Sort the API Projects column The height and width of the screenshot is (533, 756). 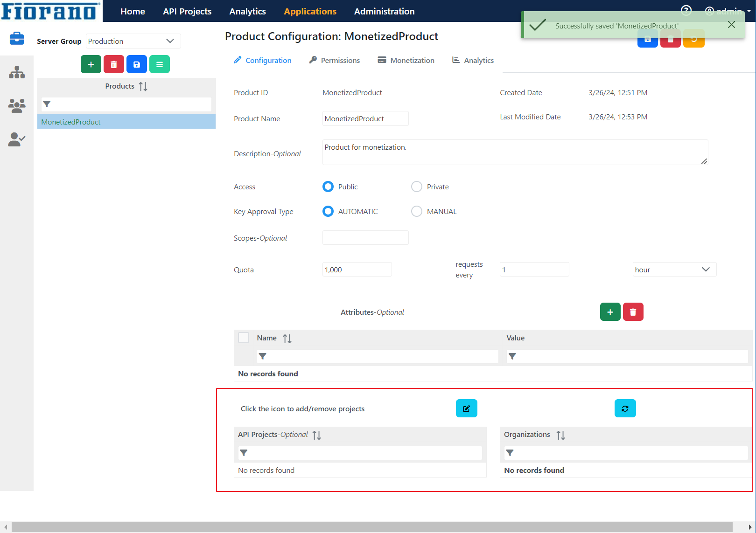point(317,435)
